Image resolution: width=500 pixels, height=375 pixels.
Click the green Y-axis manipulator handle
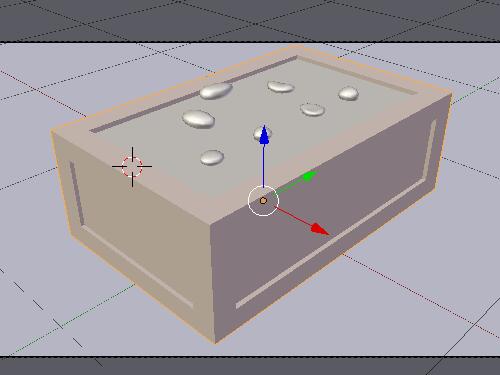tap(309, 176)
